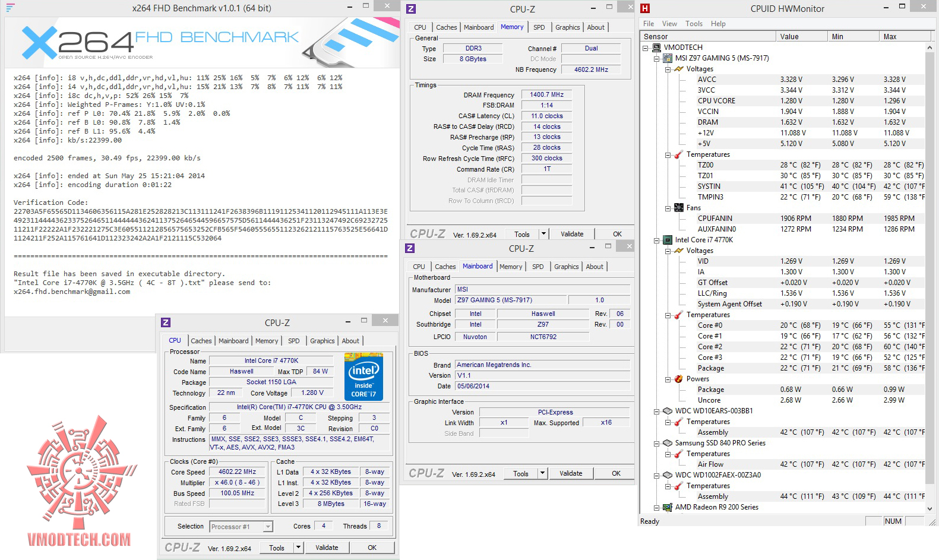
Task: Click the HWMonitor vertical scrollbar up arrow
Action: (929, 48)
